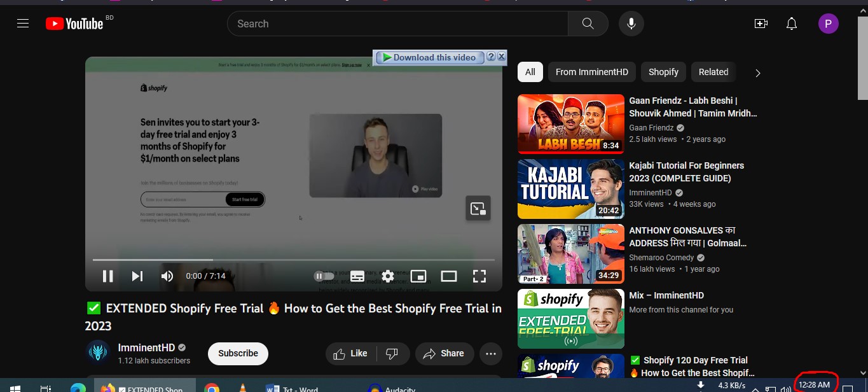Open the Mix – ImminentHD playlist title

point(666,295)
